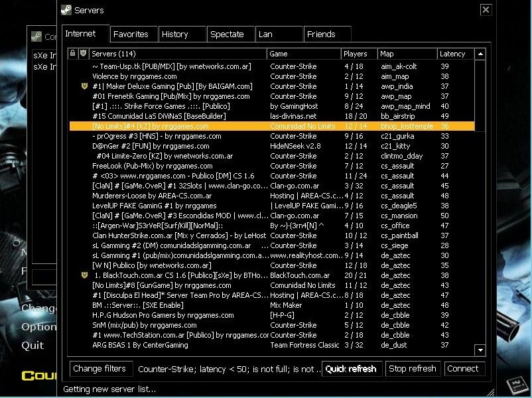Click the Steam icon in Servers title bar
532x398 pixels.
tap(66, 10)
